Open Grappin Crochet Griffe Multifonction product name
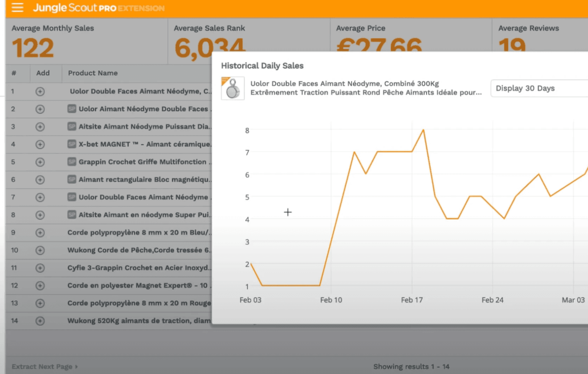 point(145,162)
